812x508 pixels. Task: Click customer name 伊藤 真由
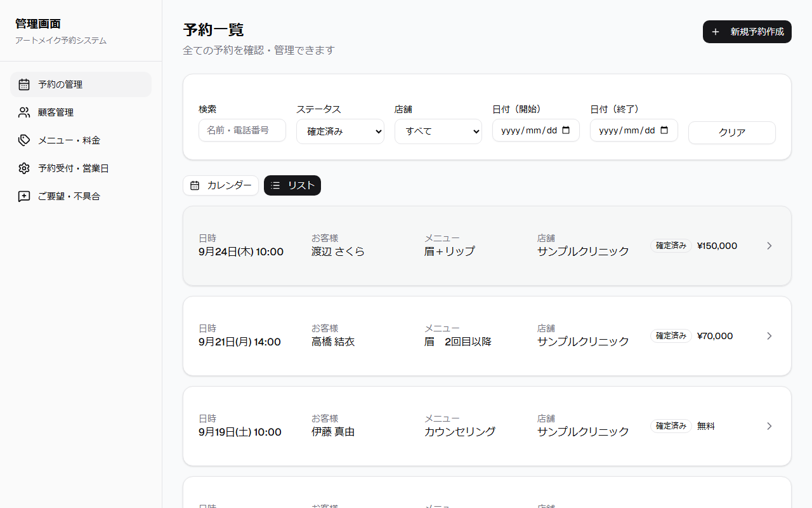(333, 432)
